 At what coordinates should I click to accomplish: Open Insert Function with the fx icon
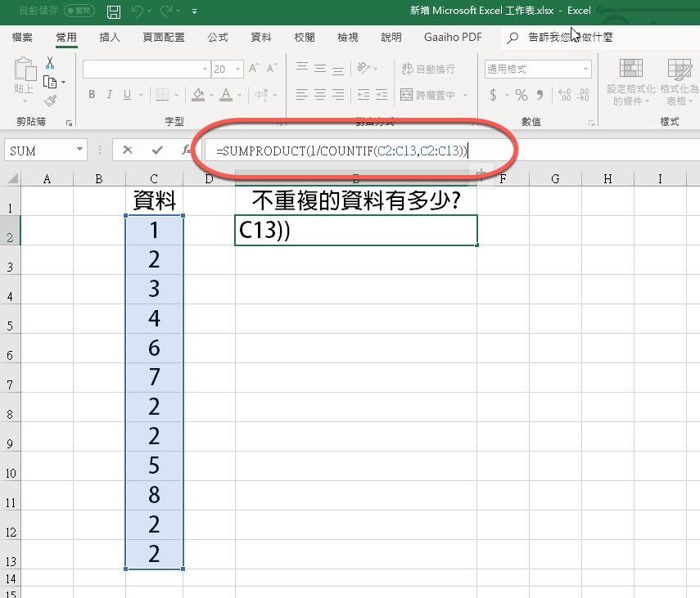(x=186, y=150)
